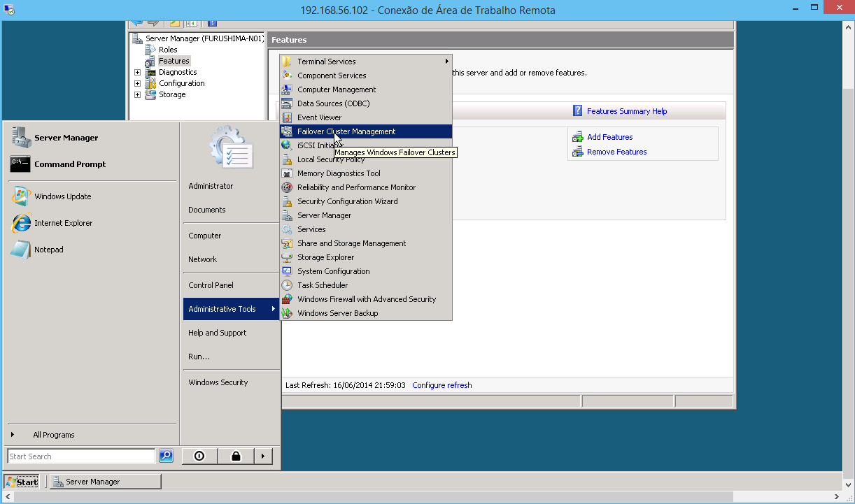Click the Task Scheduler clock icon

(286, 285)
